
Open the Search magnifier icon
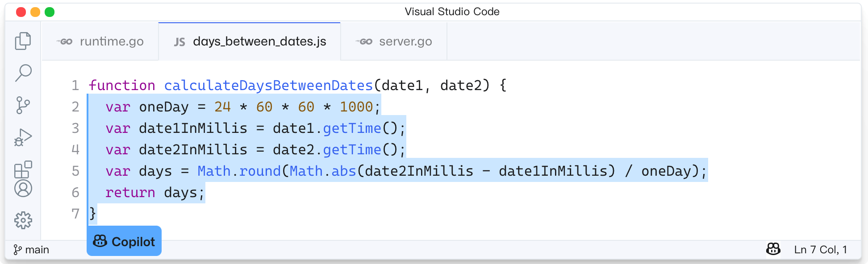(x=23, y=73)
